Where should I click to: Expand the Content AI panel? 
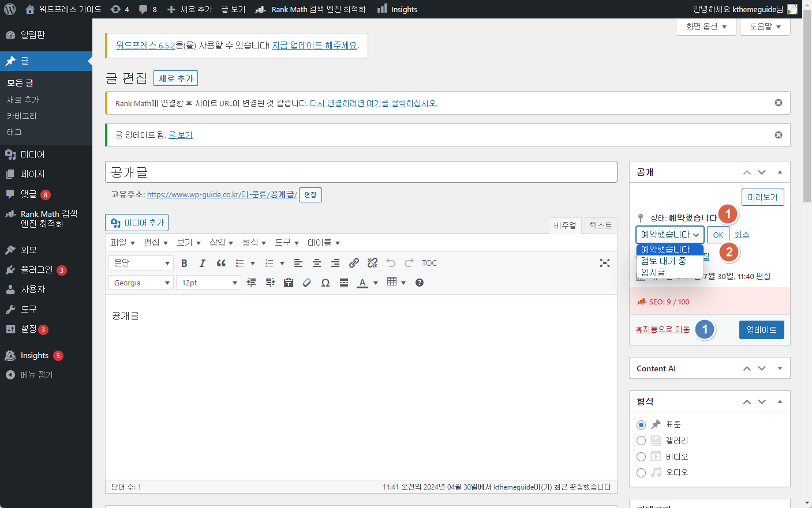coord(780,368)
